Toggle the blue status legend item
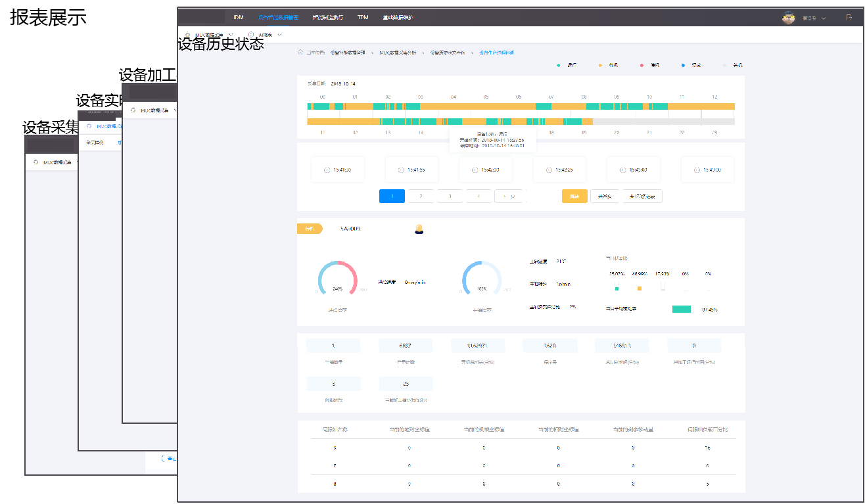Image resolution: width=865 pixels, height=504 pixels. (x=683, y=66)
